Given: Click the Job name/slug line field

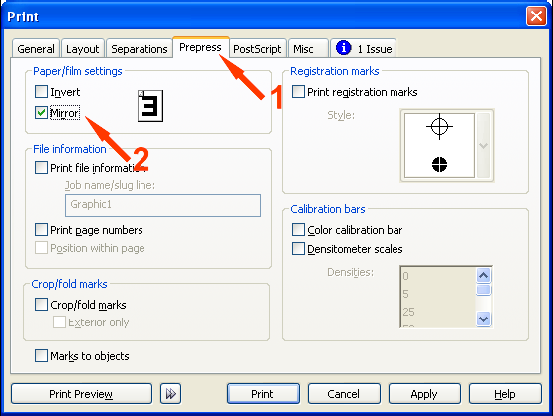Looking at the screenshot, I should tap(163, 205).
